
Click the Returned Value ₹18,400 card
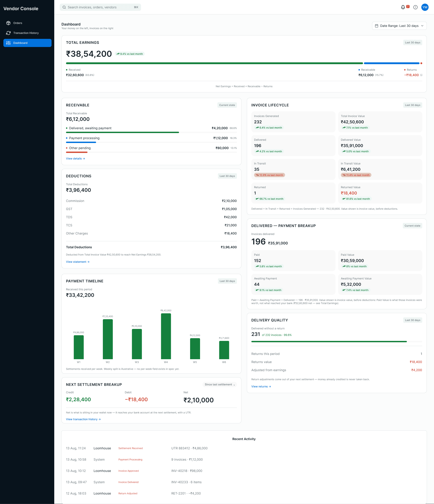380,193
